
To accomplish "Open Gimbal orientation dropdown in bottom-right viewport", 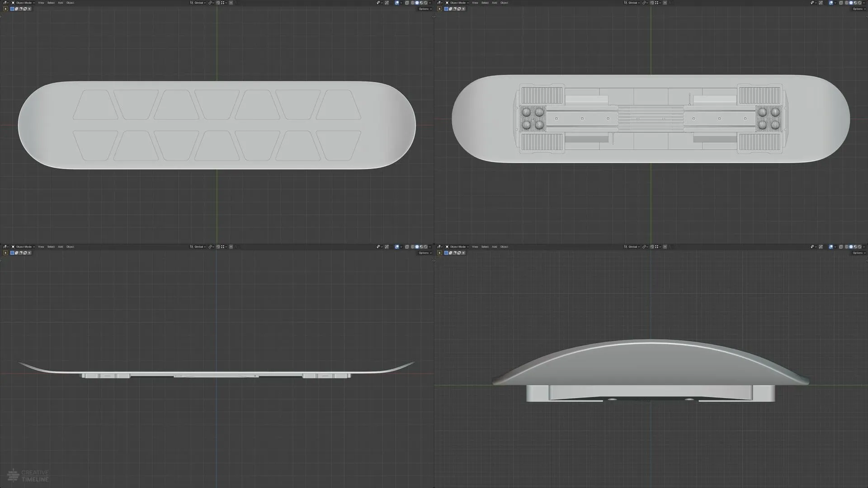I will (x=632, y=247).
